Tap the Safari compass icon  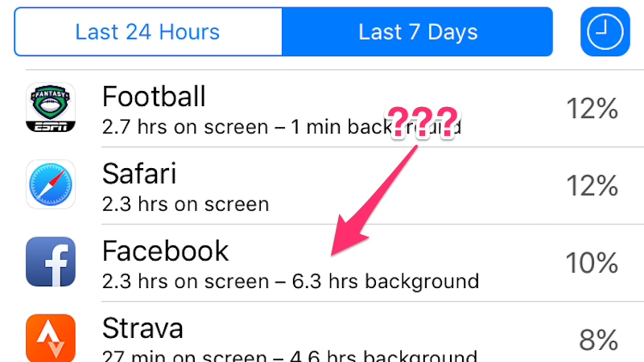coord(51,184)
